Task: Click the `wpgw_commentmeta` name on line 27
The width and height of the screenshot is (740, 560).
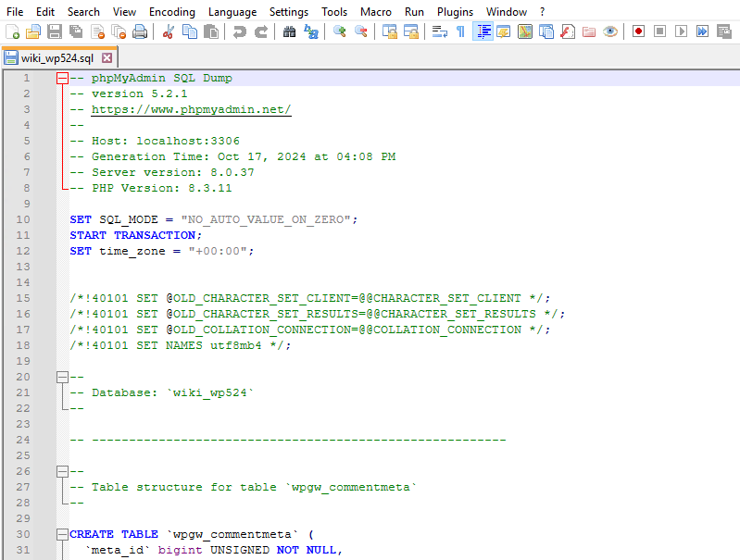Action: pos(351,487)
